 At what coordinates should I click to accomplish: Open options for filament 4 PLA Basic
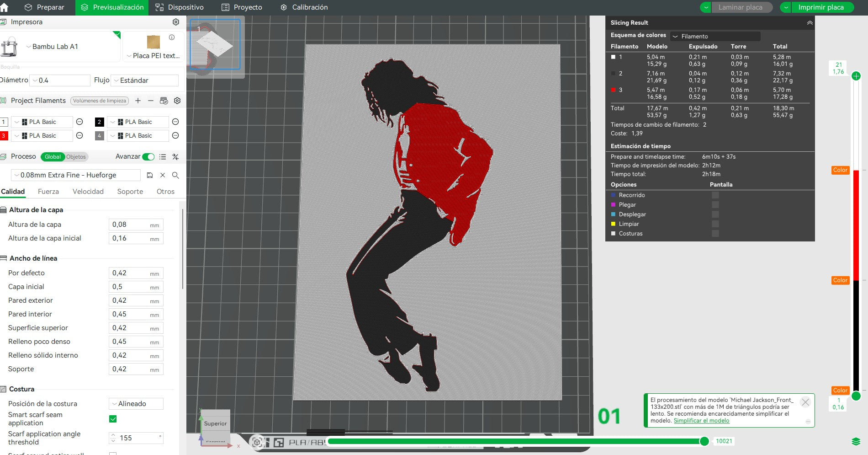(x=175, y=136)
